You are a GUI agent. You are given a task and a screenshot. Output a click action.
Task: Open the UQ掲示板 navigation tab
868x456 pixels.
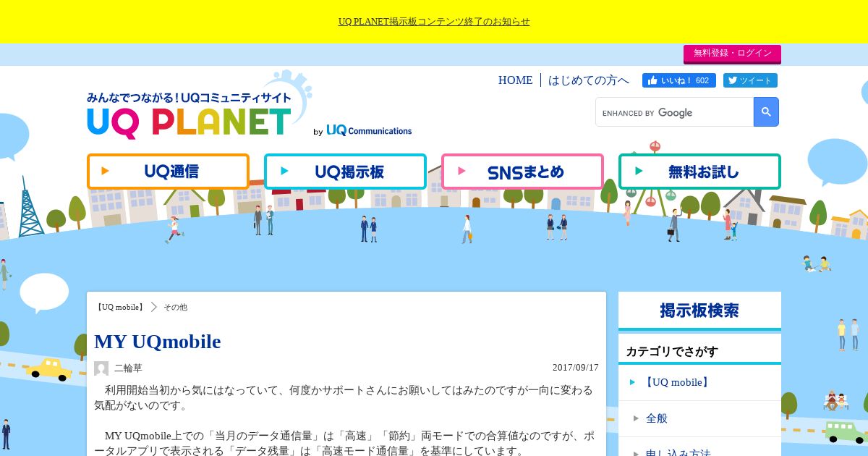(345, 172)
